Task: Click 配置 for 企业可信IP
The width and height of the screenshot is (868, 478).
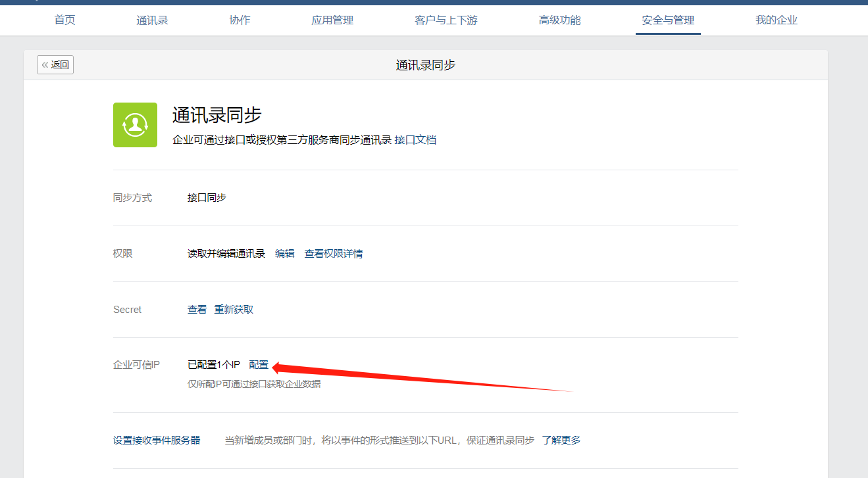Action: point(259,365)
